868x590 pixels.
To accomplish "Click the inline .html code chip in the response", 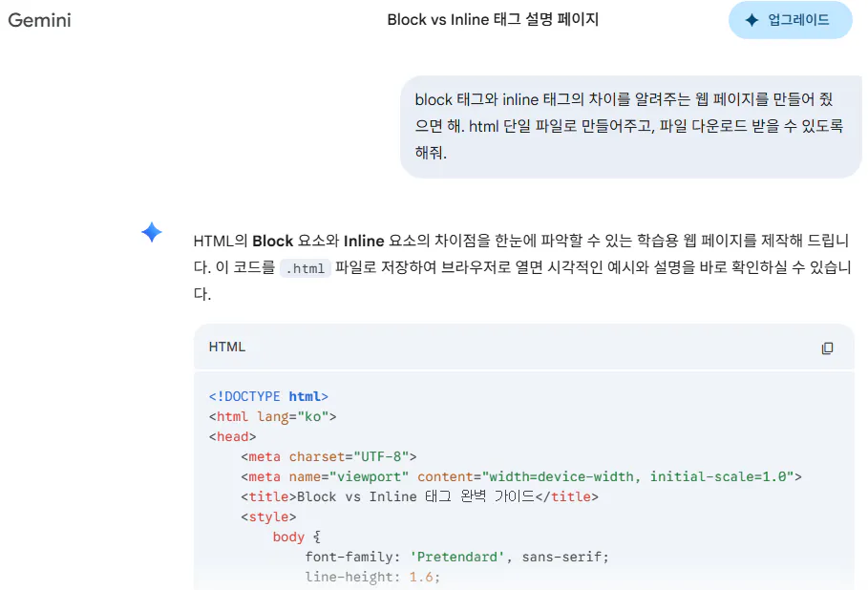I will (305, 268).
